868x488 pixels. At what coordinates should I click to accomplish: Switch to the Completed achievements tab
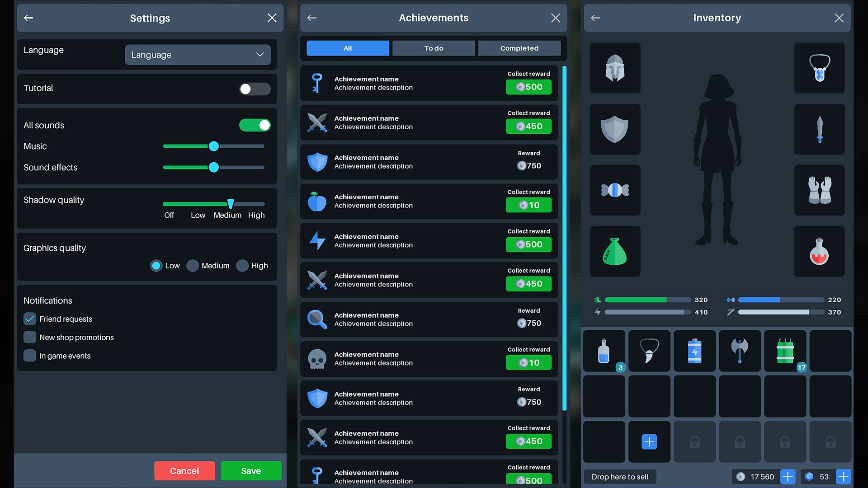(519, 48)
